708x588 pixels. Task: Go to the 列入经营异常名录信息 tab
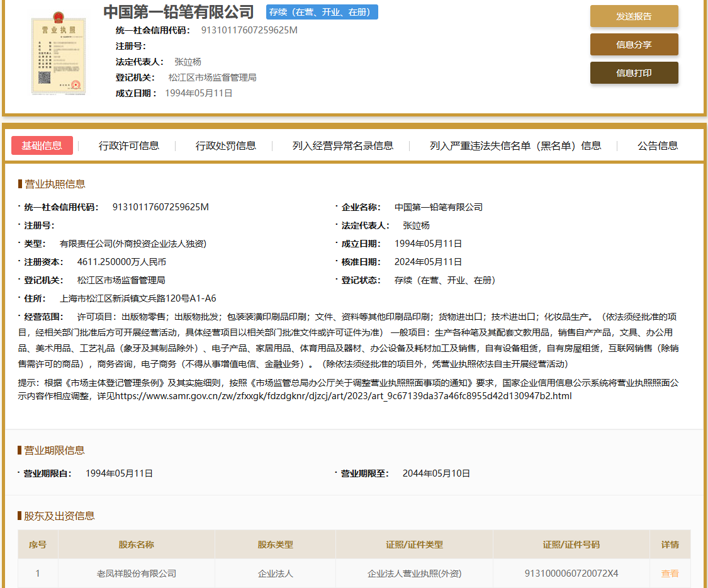[343, 145]
